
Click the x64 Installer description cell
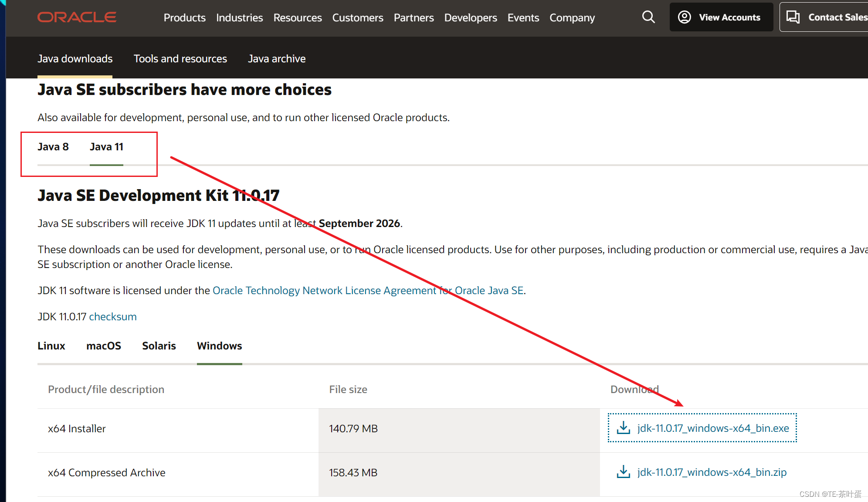coord(178,430)
